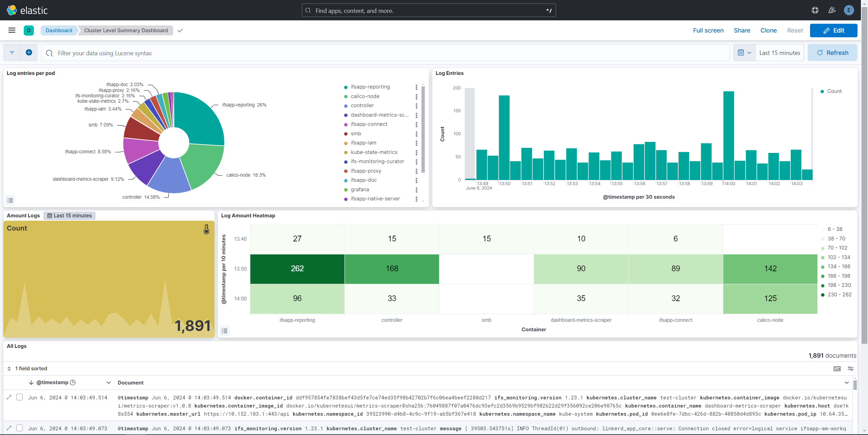
Task: Open options menu for ifsapp-reporting legend entry
Action: pyautogui.click(x=417, y=87)
